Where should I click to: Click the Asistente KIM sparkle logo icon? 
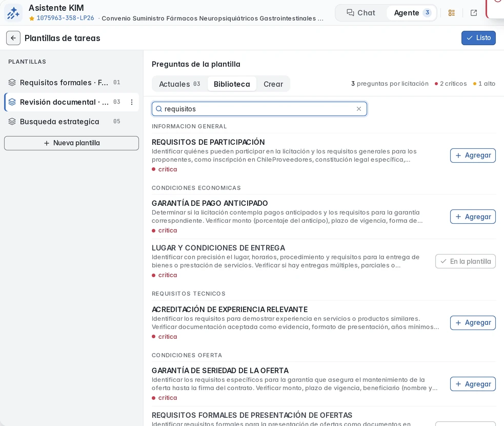13,13
